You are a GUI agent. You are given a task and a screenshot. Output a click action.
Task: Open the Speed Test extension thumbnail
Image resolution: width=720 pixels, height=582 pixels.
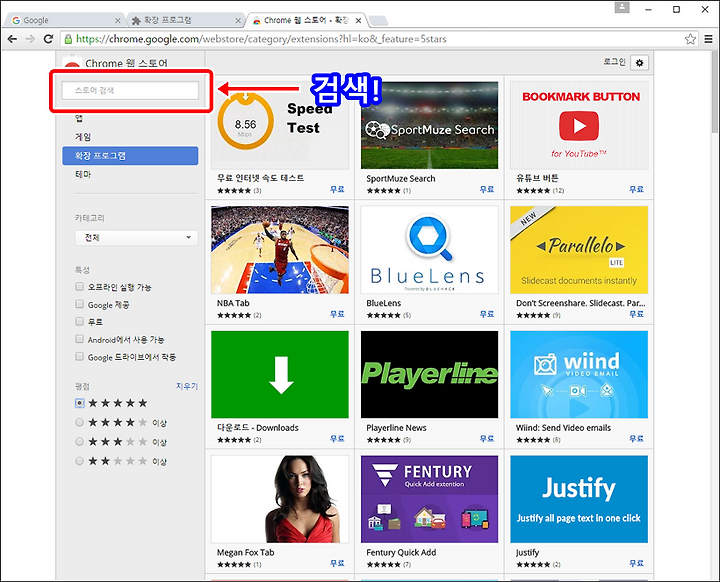[x=280, y=125]
